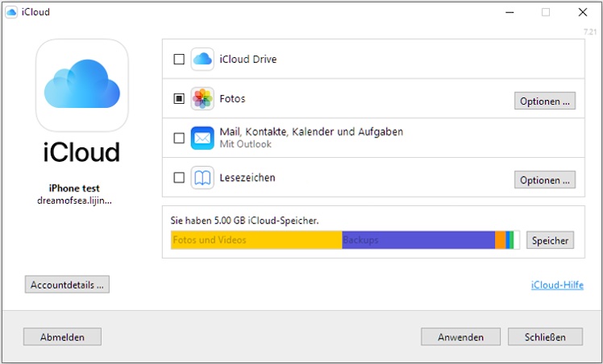Click the small iCloud title bar icon

(10, 12)
